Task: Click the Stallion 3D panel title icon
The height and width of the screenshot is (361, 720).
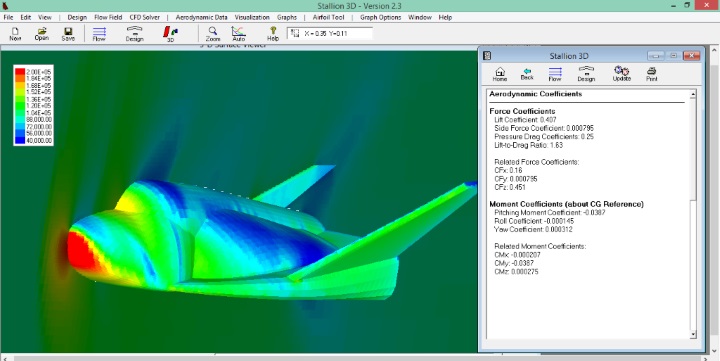Action: click(x=487, y=56)
